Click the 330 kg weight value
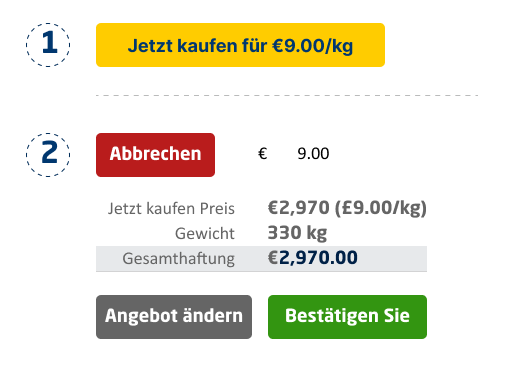The image size is (514, 372). point(297,233)
